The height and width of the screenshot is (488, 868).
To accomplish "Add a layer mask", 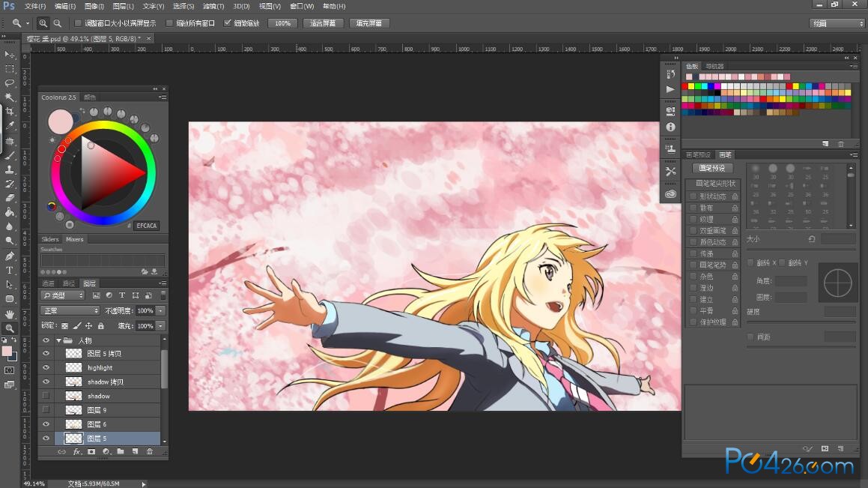I will tap(91, 452).
